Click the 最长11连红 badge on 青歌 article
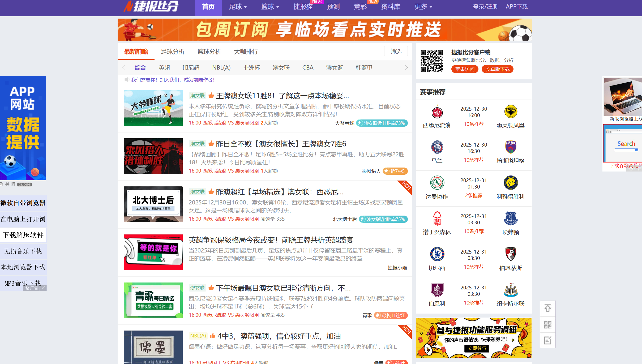642x364 pixels. click(x=390, y=315)
